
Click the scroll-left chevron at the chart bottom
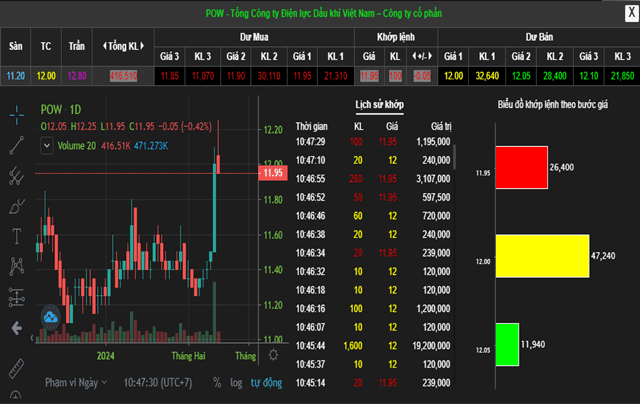pyautogui.click(x=32, y=338)
